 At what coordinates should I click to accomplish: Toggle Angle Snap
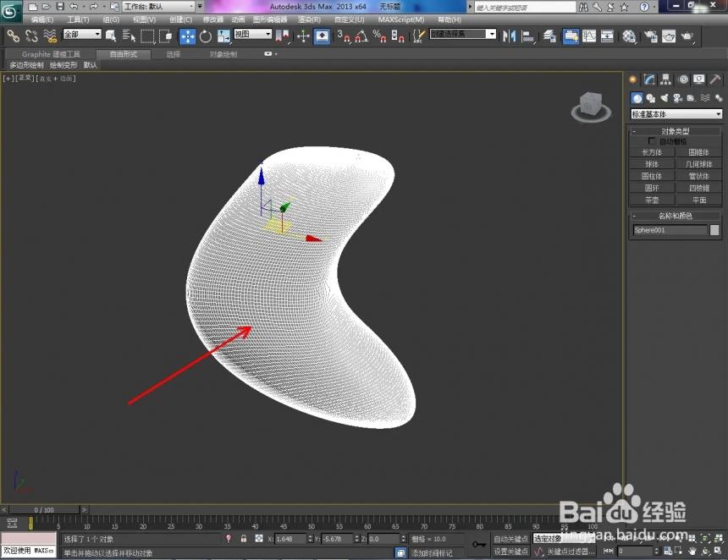click(361, 36)
